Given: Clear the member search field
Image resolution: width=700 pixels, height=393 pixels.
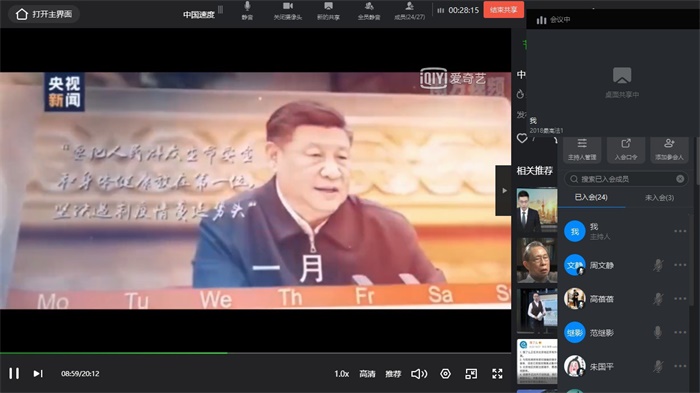Looking at the screenshot, I should (680, 179).
